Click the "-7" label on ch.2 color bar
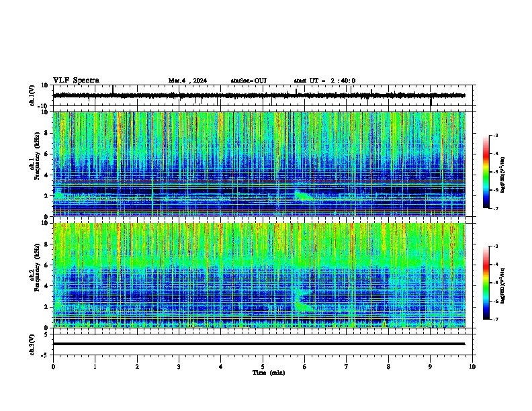The image size is (532, 411). [x=496, y=319]
